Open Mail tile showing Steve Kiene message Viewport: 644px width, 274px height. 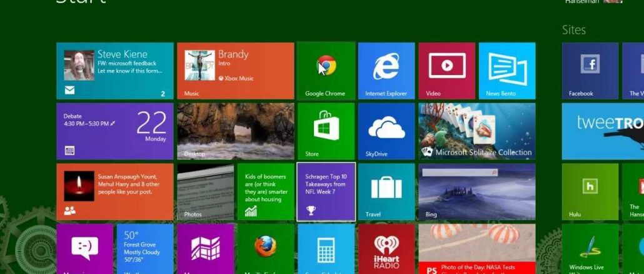tap(114, 71)
